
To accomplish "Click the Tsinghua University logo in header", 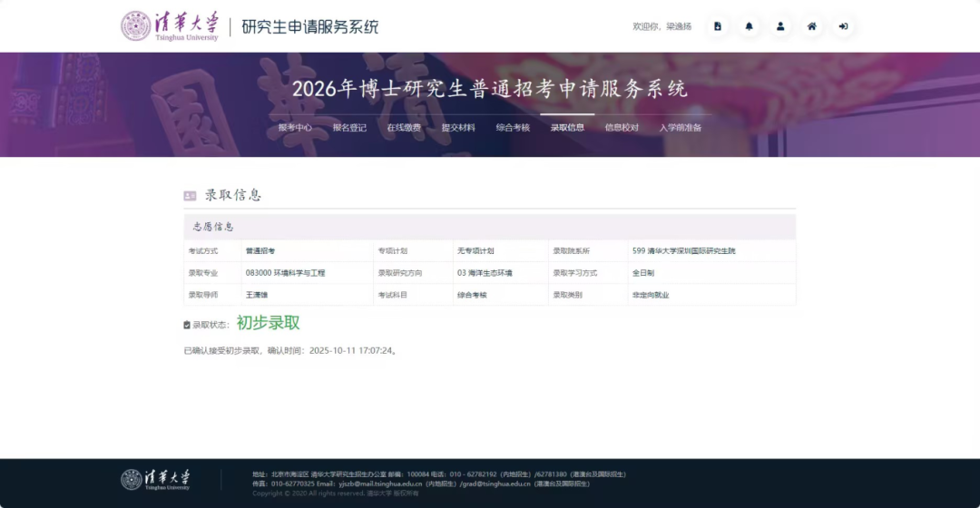I will pyautogui.click(x=170, y=26).
